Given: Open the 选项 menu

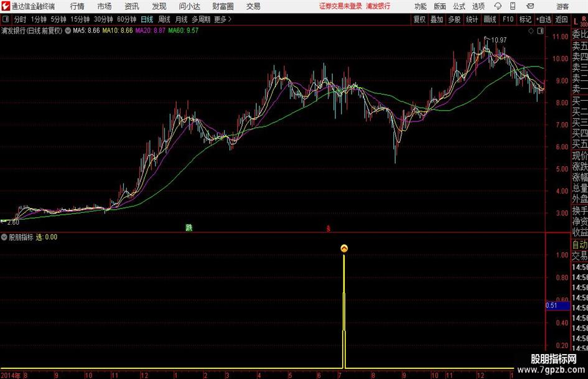Looking at the screenshot, I should pos(478,6).
